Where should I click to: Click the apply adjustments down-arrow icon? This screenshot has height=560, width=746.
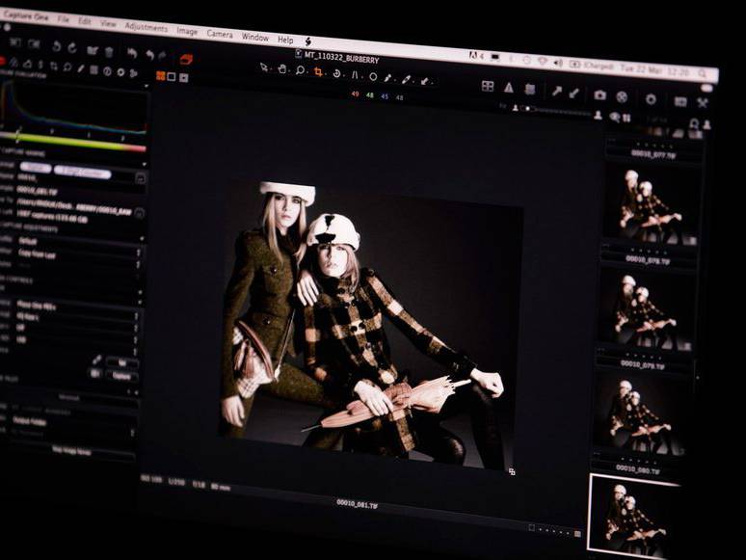tap(574, 93)
